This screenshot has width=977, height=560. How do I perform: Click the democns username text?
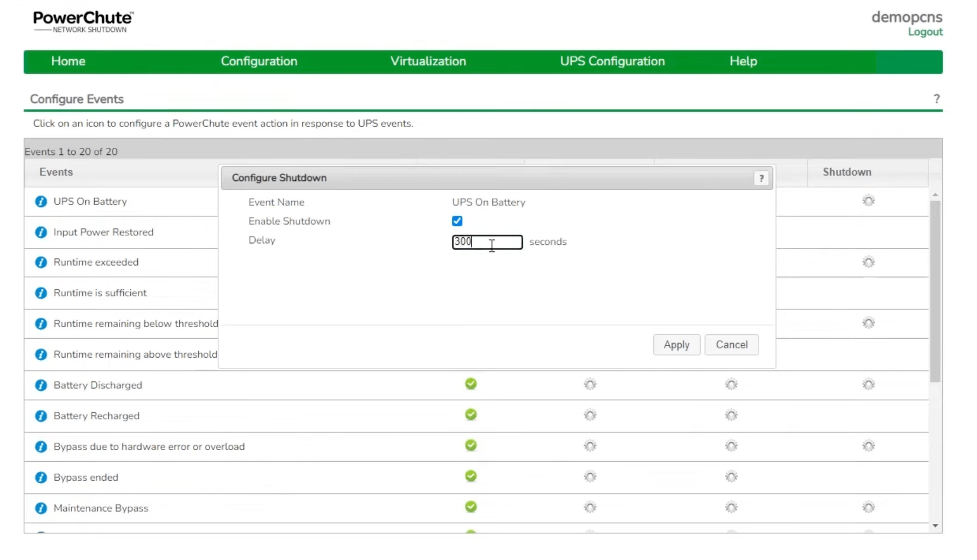point(907,17)
